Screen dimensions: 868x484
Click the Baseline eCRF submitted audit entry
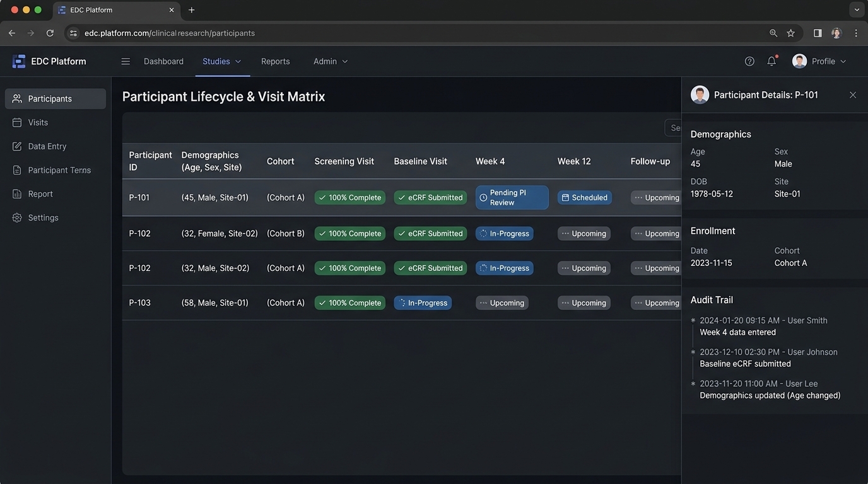[768, 357]
